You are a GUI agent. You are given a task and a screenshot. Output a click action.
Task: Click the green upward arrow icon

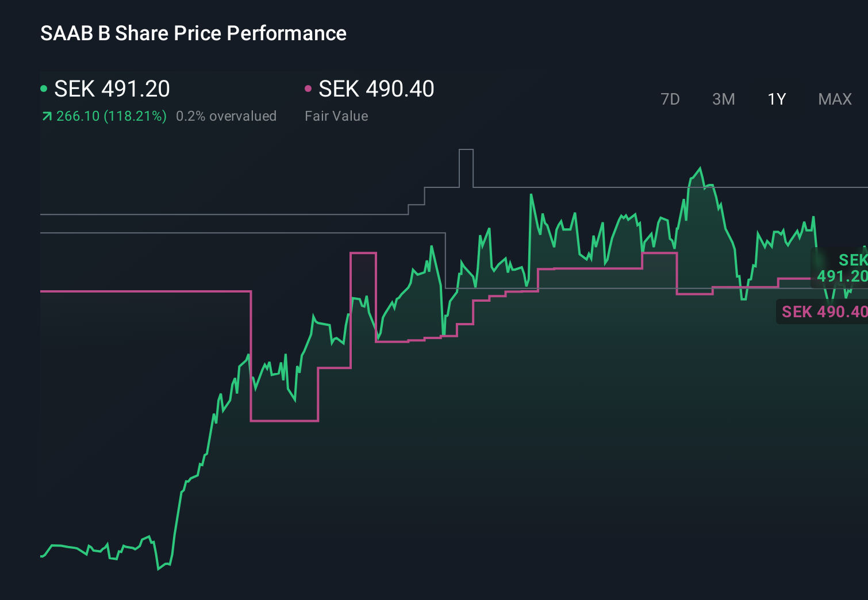(x=47, y=117)
